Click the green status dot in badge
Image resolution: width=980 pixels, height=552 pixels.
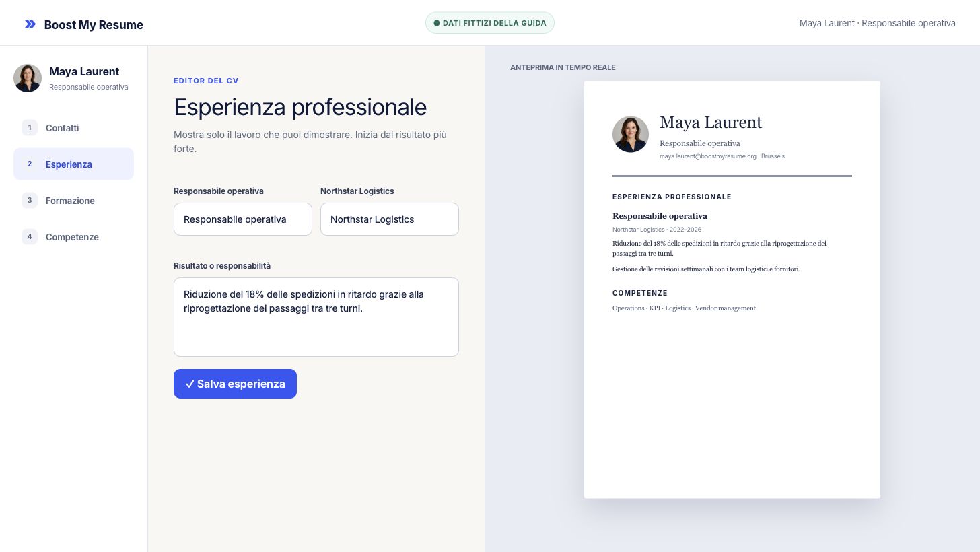[437, 23]
